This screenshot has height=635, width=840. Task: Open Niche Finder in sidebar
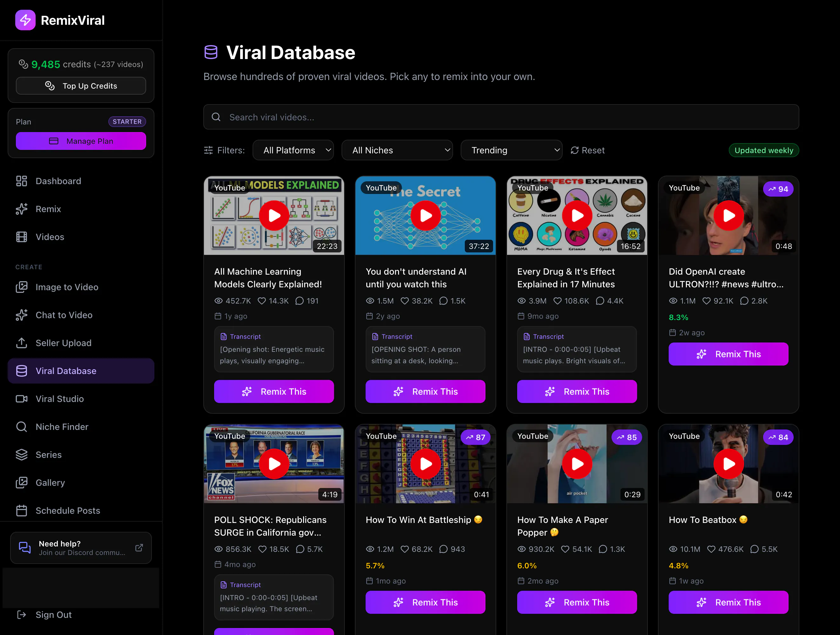tap(81, 427)
